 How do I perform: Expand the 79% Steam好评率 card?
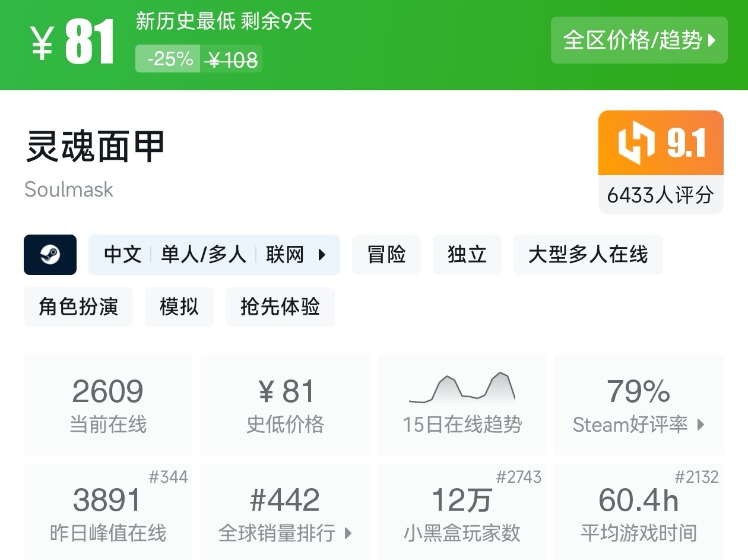pos(639,406)
